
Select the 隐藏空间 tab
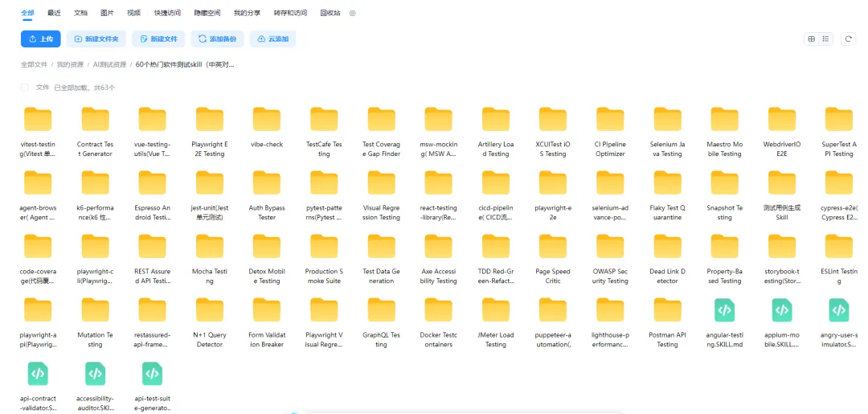coord(207,13)
